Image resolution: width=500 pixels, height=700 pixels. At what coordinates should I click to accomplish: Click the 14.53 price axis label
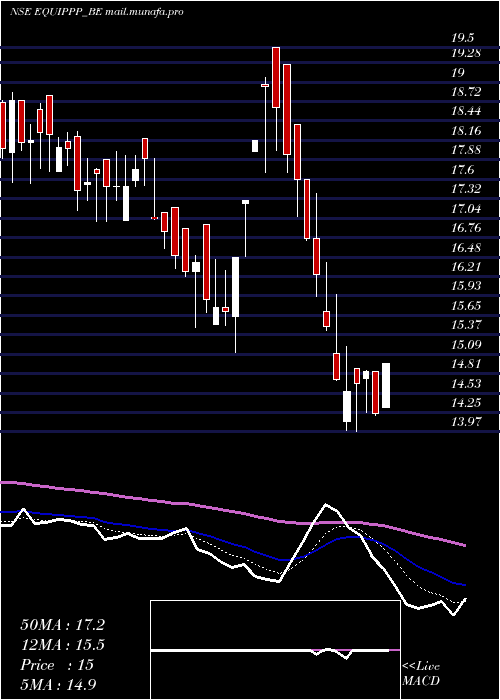[466, 383]
